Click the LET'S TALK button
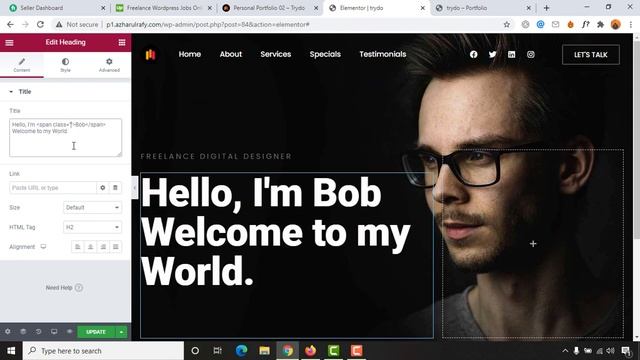 coord(591,55)
